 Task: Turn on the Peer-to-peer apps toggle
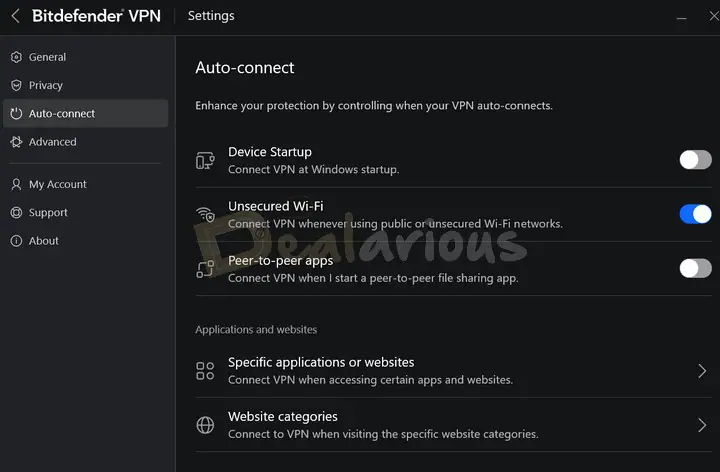[695, 268]
